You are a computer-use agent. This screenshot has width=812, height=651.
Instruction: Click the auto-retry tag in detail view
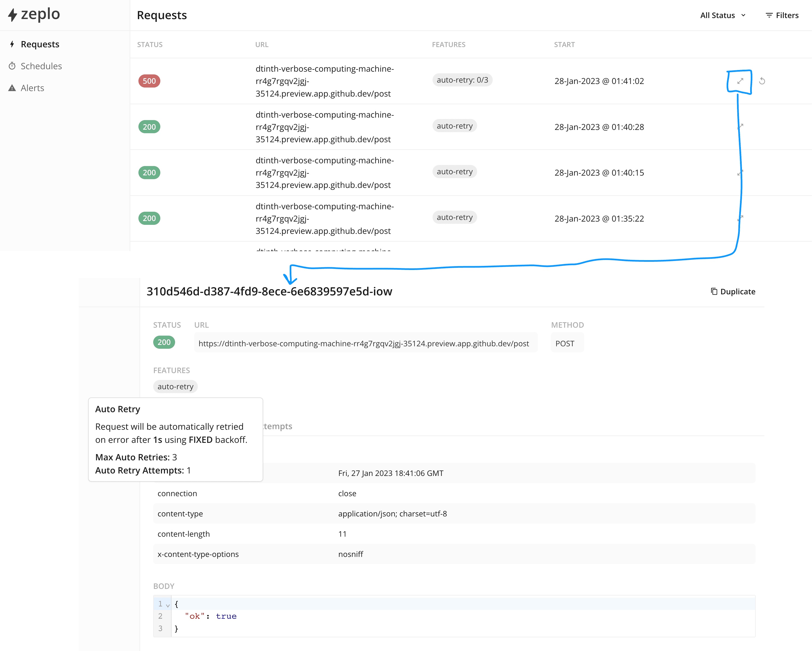(x=176, y=386)
